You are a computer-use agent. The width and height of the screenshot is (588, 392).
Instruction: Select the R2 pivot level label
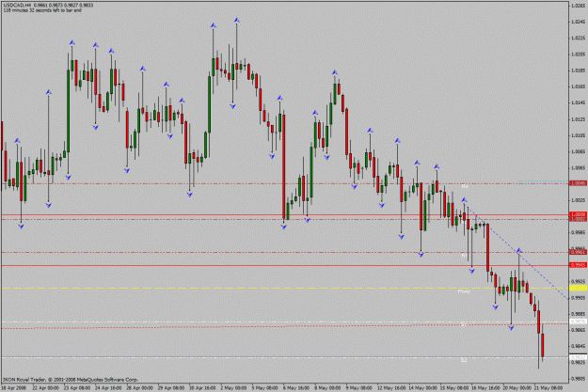click(x=464, y=186)
